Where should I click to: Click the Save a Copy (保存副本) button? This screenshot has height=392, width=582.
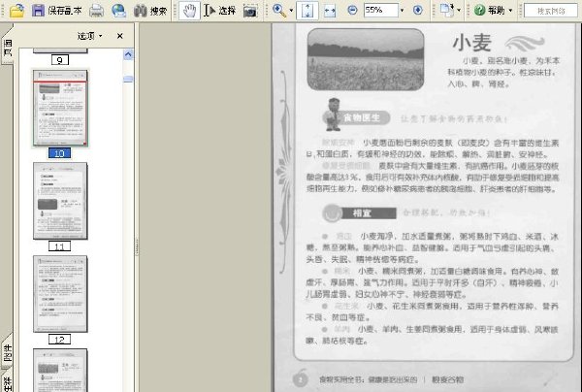[57, 11]
